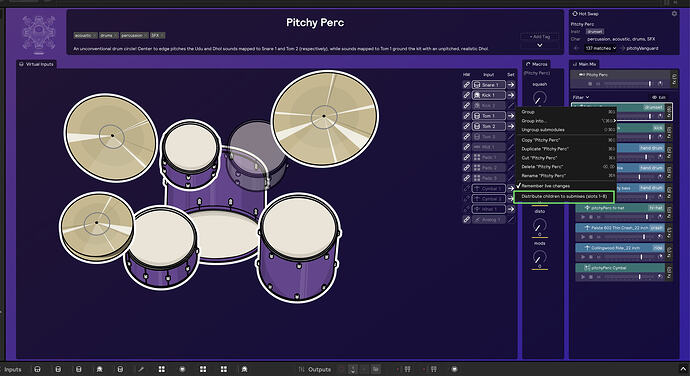Viewport: 690px width, 376px height.
Task: Click the squash macro knob
Action: tap(540, 98)
